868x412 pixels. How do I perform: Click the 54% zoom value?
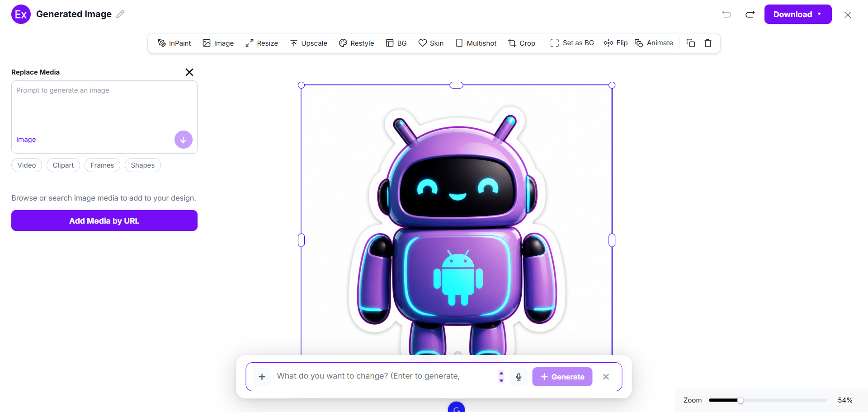845,400
